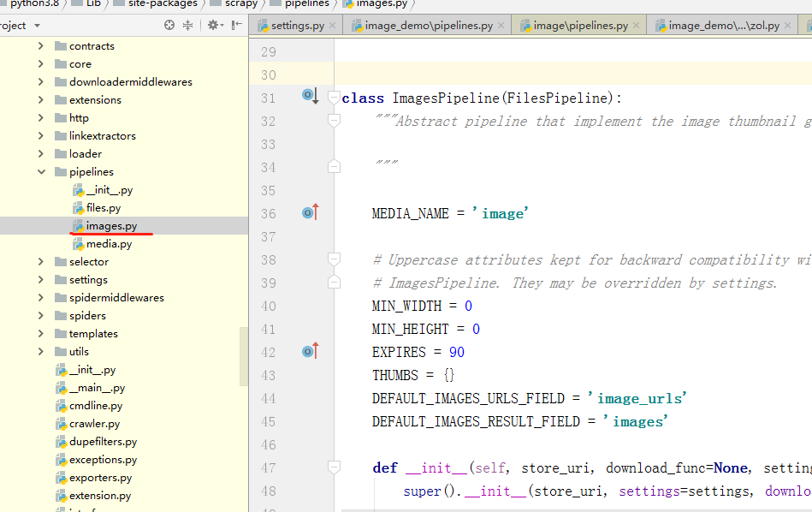Fold the comment block at line 38

334,259
